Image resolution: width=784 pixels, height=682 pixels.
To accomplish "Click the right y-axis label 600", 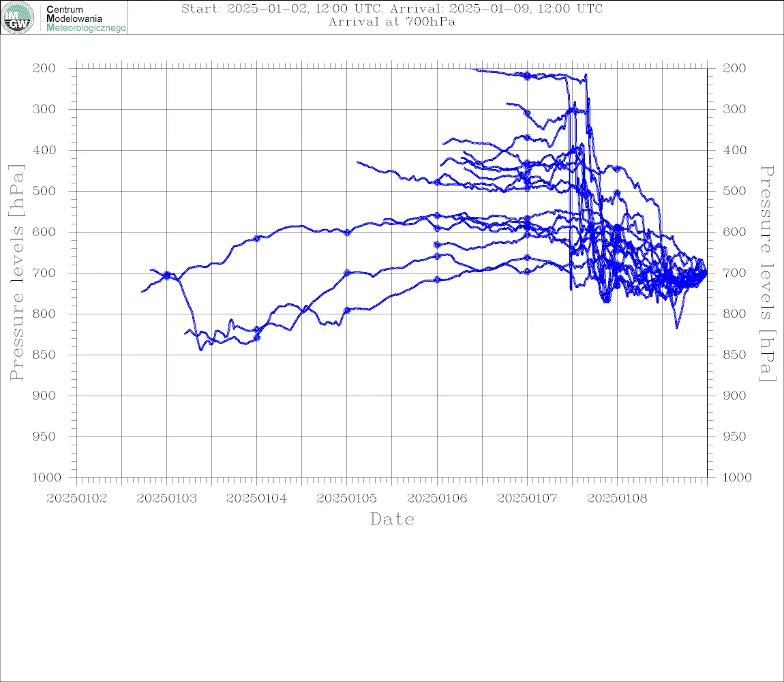I will pos(734,232).
